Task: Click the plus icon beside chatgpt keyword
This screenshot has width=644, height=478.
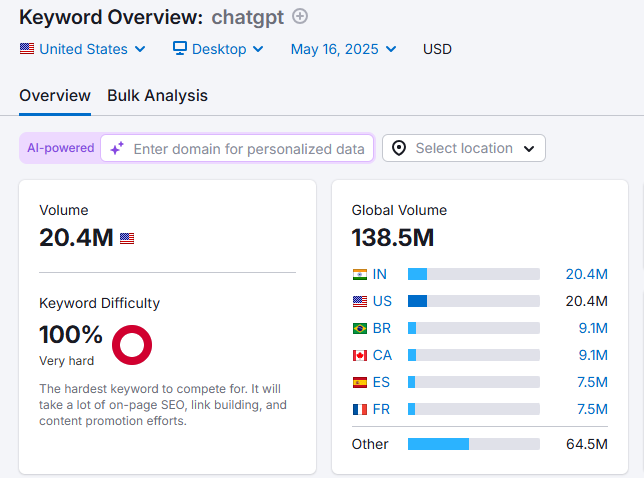Action: tap(300, 17)
